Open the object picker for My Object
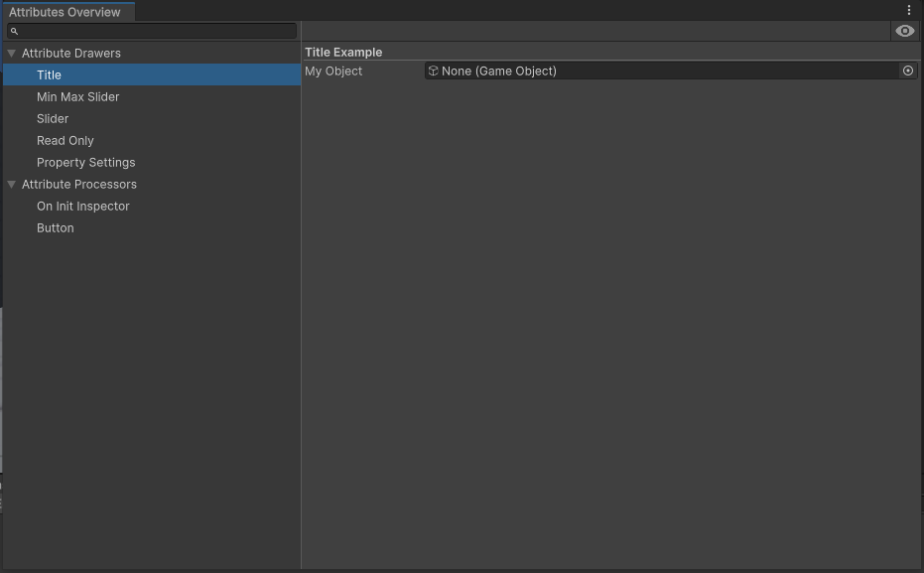 pyautogui.click(x=907, y=71)
